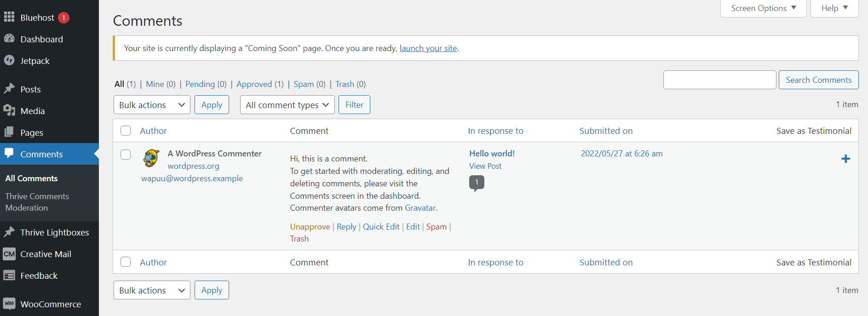Filter comments by Approved
This screenshot has height=316, width=868.
(260, 84)
